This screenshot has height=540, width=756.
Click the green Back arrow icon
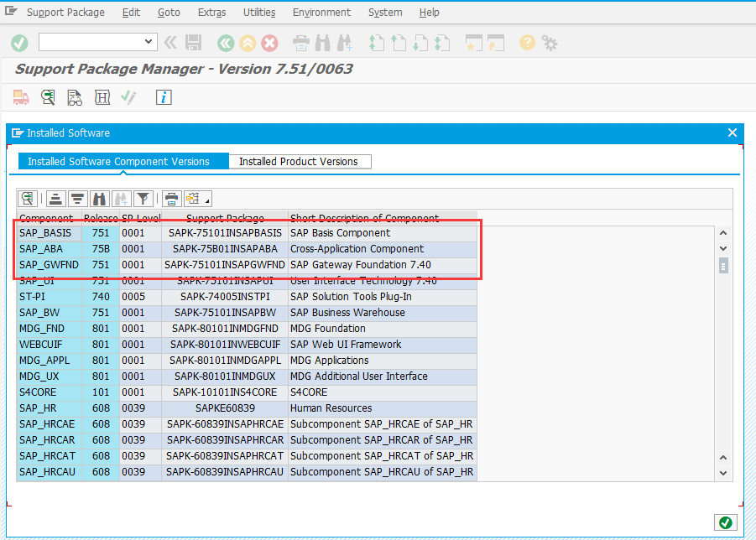coord(225,44)
